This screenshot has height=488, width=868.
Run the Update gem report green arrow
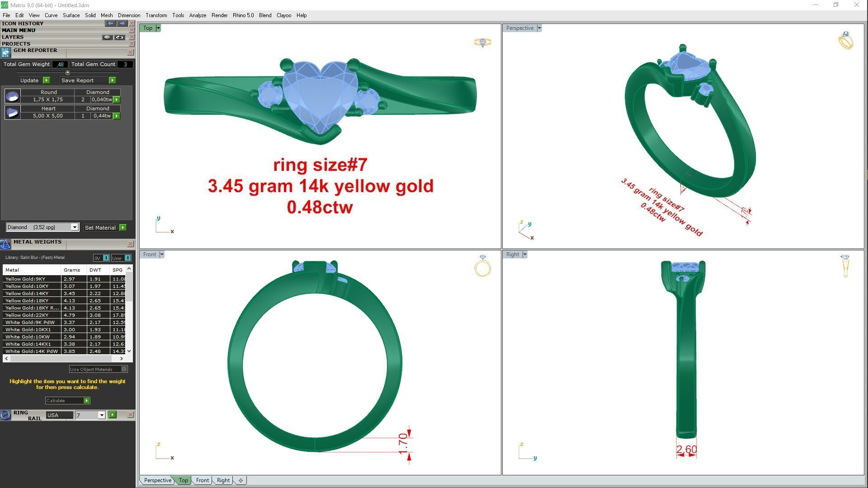point(46,80)
